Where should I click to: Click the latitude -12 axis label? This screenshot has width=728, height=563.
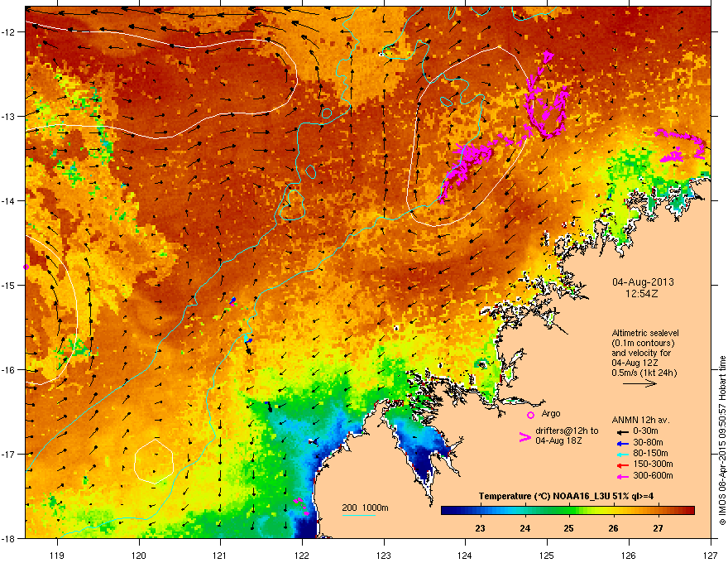click(x=9, y=32)
